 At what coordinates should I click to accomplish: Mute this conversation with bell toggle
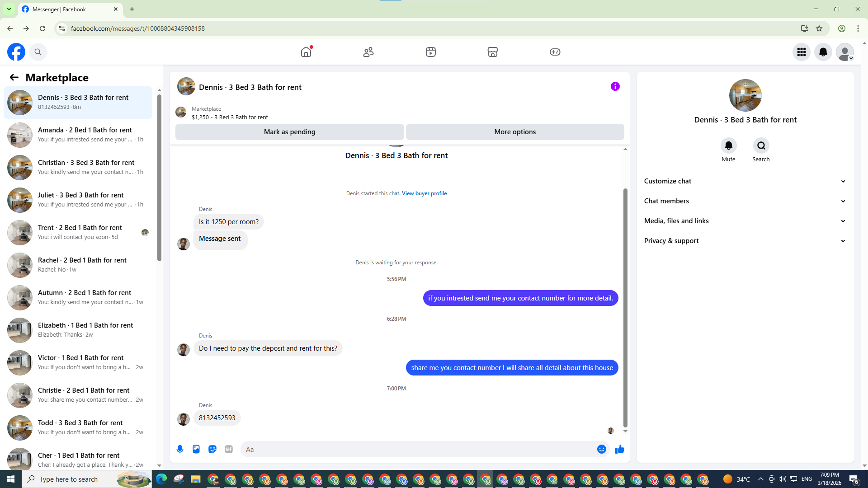(x=728, y=145)
